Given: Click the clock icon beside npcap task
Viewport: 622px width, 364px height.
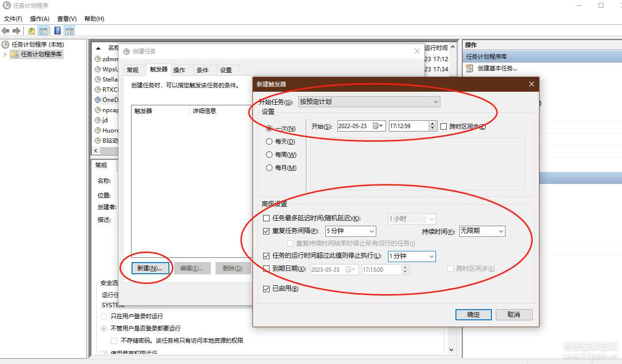Looking at the screenshot, I should 98,110.
